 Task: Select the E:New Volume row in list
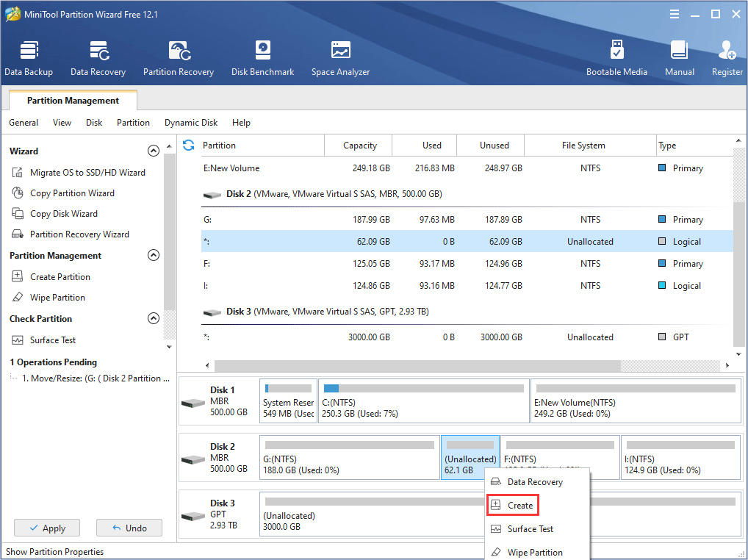[x=467, y=168]
